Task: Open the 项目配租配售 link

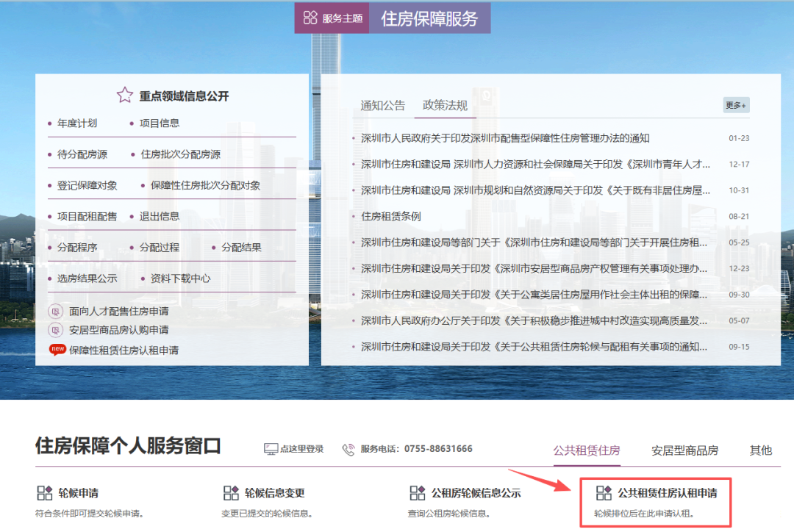Action: point(87,216)
